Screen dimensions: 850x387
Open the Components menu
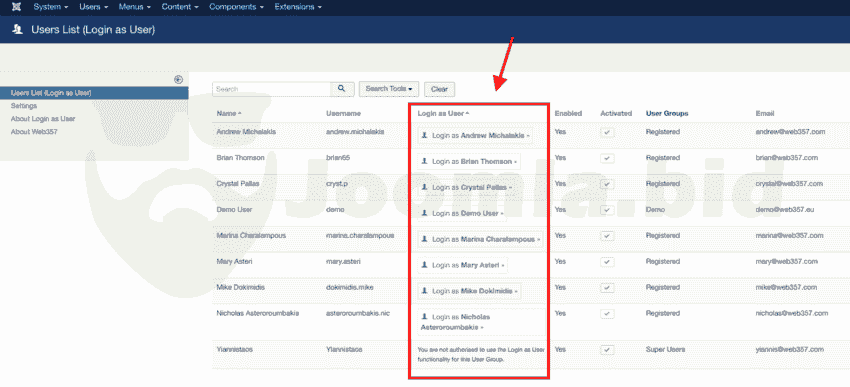(236, 7)
